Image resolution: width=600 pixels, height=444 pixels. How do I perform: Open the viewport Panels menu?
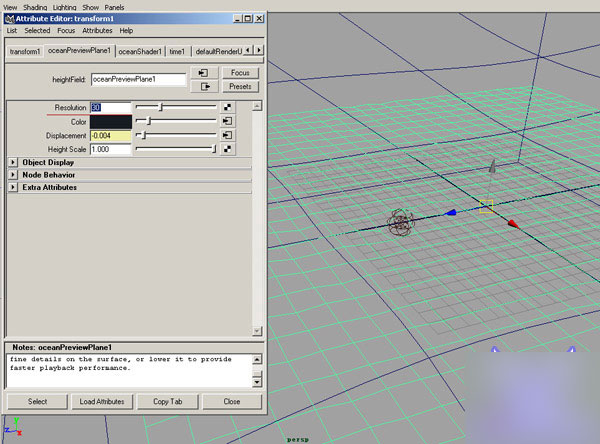coord(114,7)
